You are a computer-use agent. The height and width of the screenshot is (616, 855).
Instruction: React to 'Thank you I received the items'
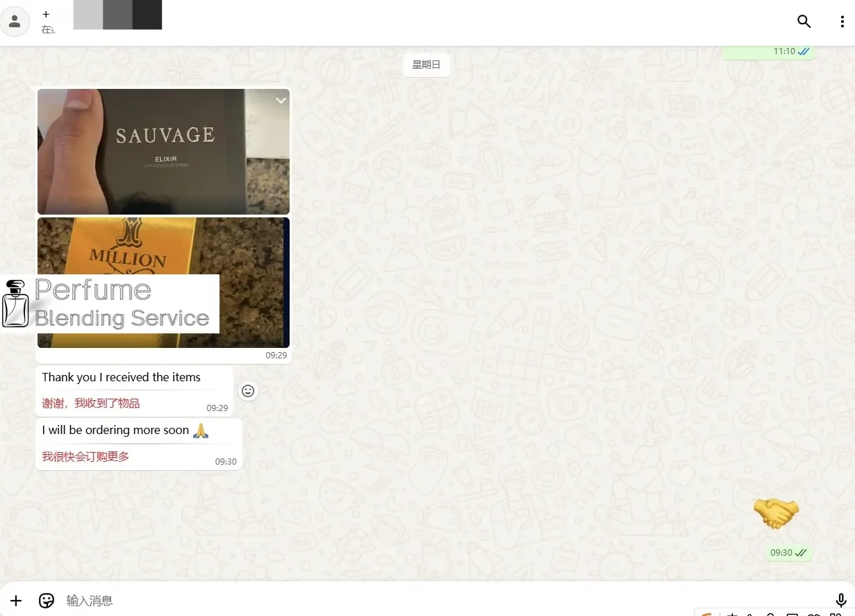(248, 391)
